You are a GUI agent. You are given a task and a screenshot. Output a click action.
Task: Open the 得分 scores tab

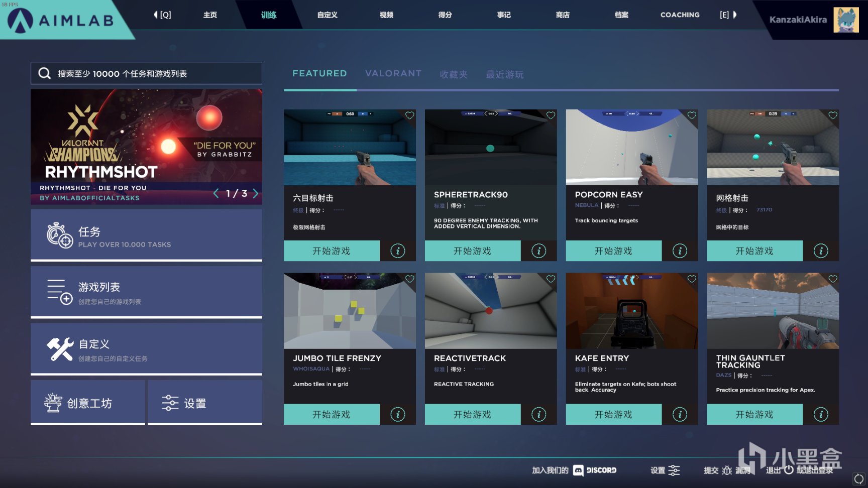(x=445, y=15)
